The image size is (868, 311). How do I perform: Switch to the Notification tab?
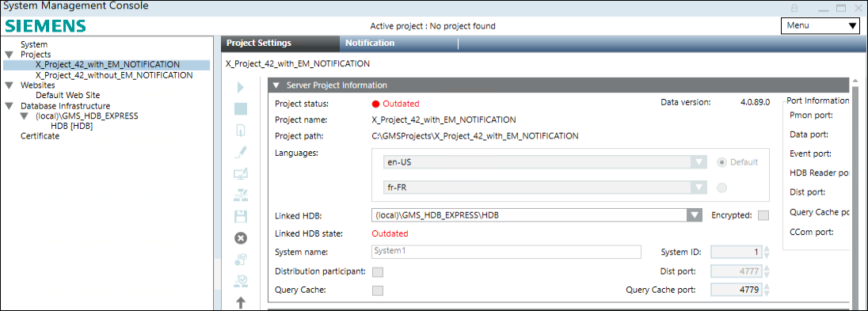click(370, 44)
